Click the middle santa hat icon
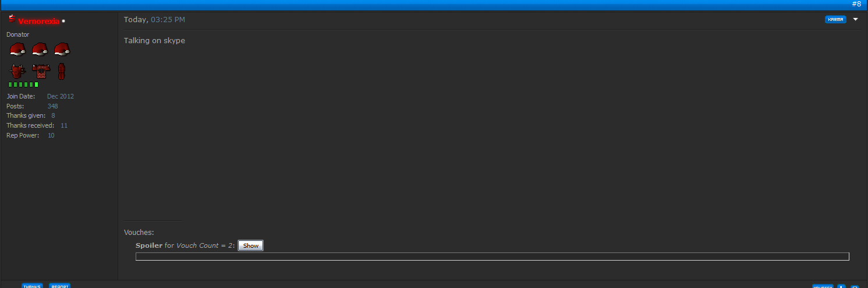 40,50
